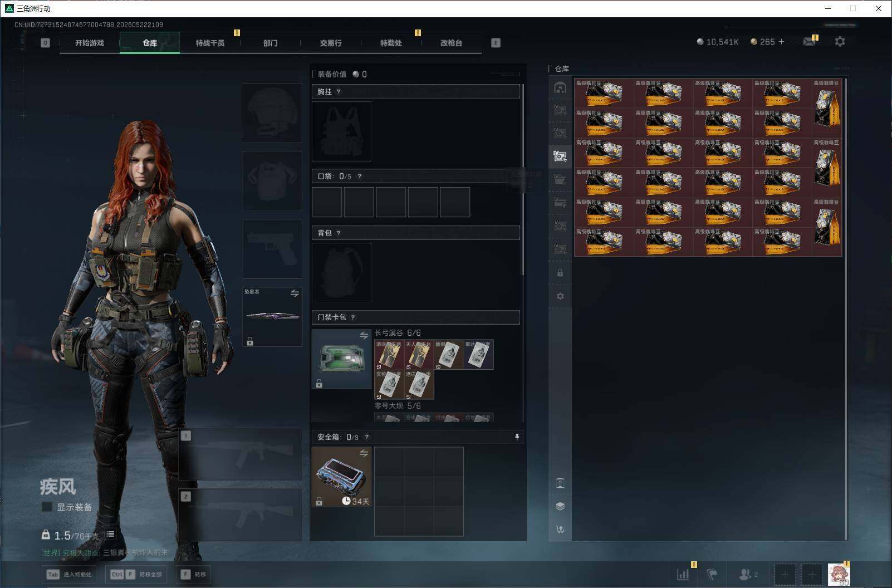Open the 改枪台 tab

pyautogui.click(x=451, y=43)
